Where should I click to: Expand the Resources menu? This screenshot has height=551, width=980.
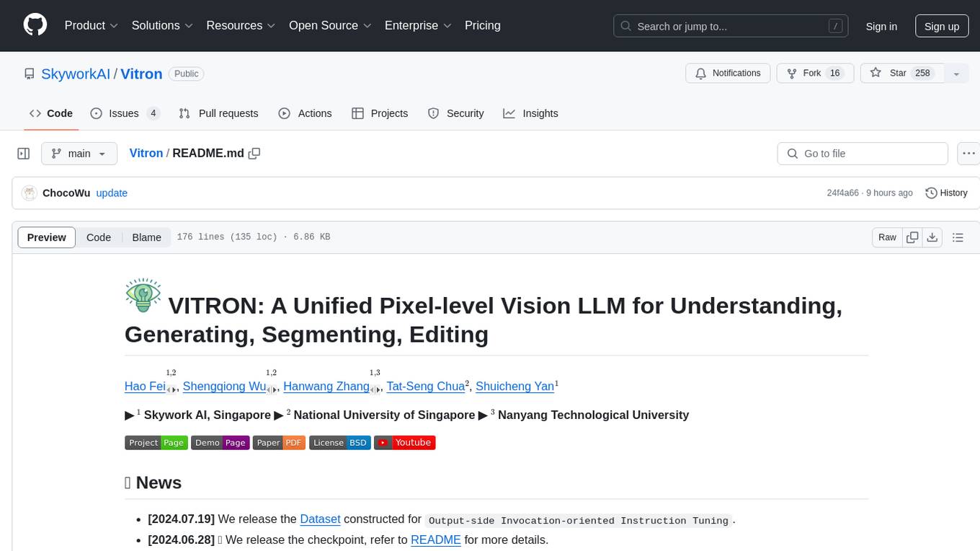coord(241,25)
